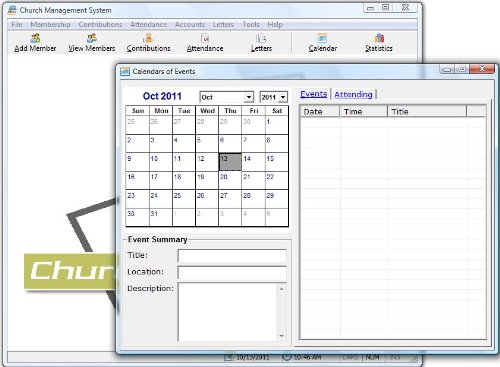Select the highlighted day 13 in the calendar
Viewport: 500px width, 367px height.
pyautogui.click(x=230, y=162)
